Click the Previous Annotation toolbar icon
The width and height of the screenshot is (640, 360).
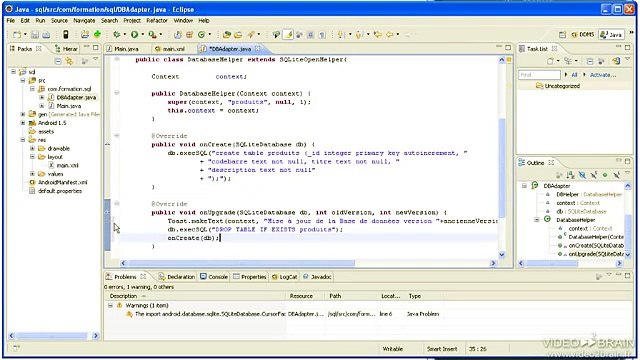[x=359, y=35]
